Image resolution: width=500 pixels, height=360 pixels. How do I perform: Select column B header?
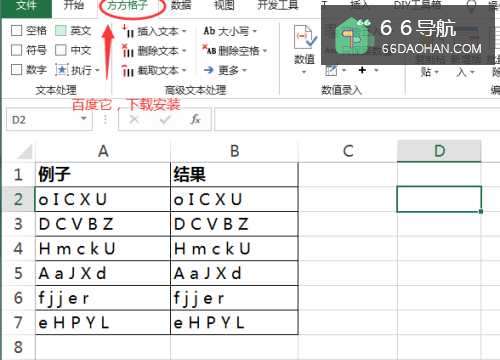234,151
